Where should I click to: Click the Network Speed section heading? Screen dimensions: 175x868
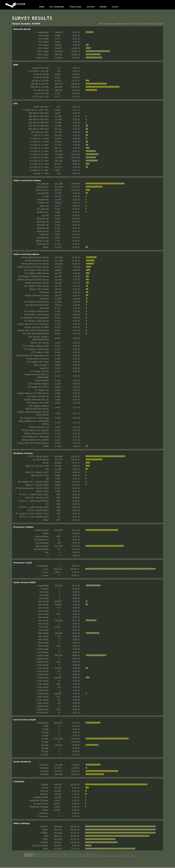(22, 29)
